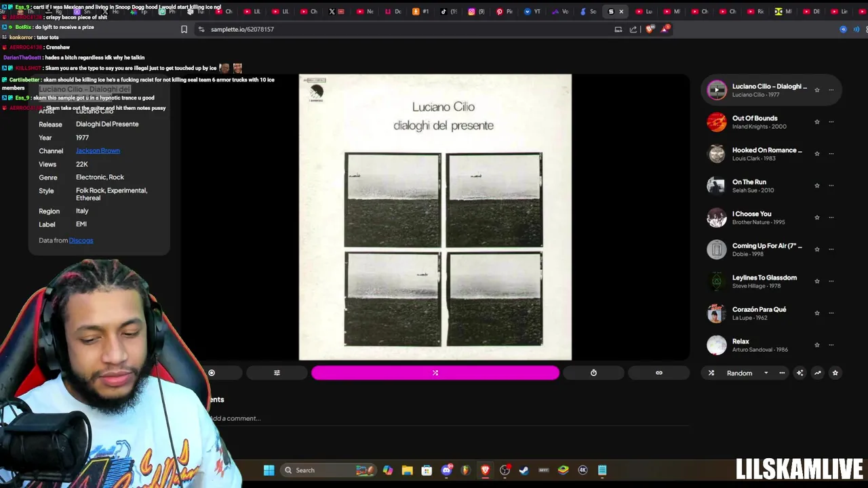Open Notepad from the taskbar
868x488 pixels.
602,470
